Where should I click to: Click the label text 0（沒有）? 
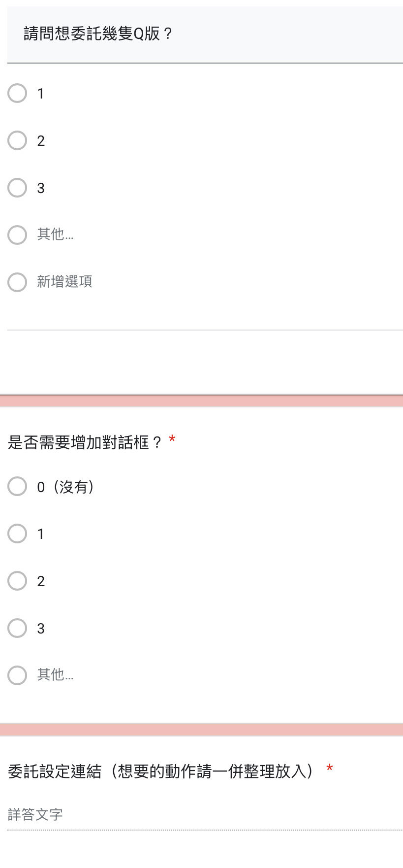coord(66,487)
